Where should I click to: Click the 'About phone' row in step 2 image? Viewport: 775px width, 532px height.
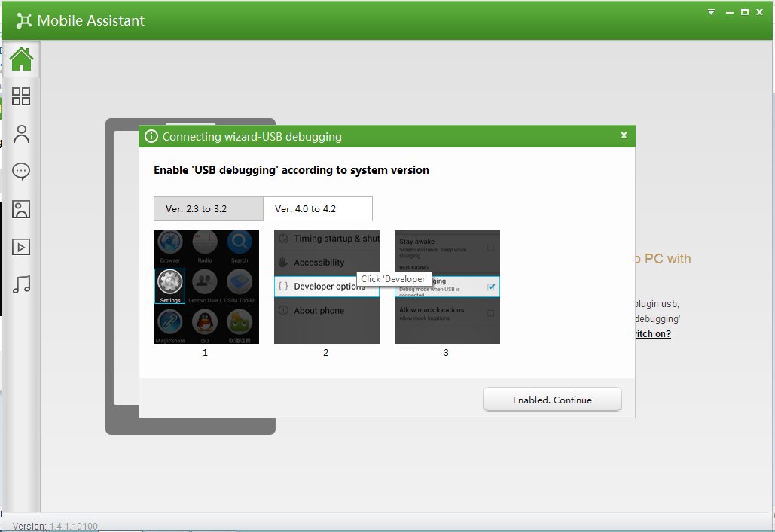pyautogui.click(x=327, y=310)
